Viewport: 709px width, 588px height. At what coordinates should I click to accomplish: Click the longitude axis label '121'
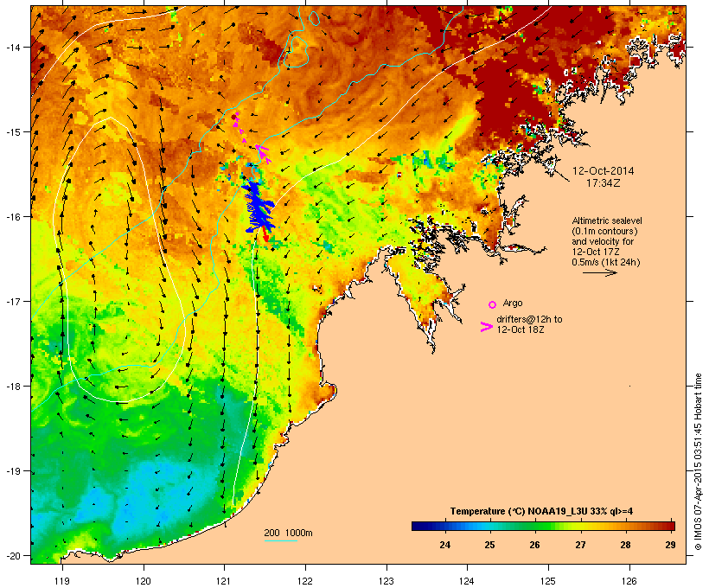click(x=224, y=581)
